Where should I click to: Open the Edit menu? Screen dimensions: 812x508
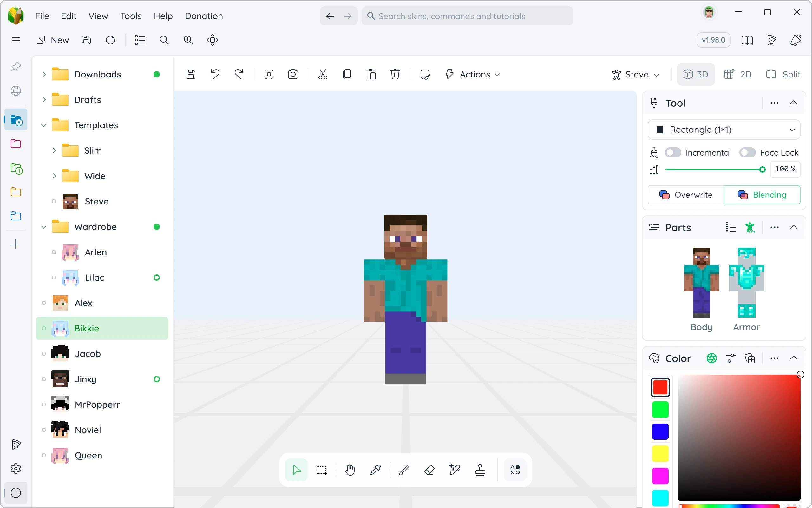pyautogui.click(x=69, y=16)
